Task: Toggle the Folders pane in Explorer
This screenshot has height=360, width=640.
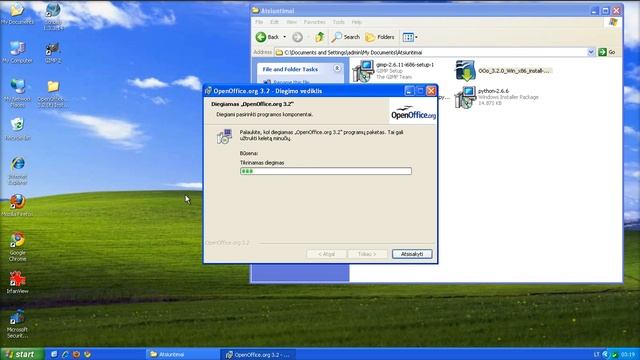Action: [x=380, y=37]
